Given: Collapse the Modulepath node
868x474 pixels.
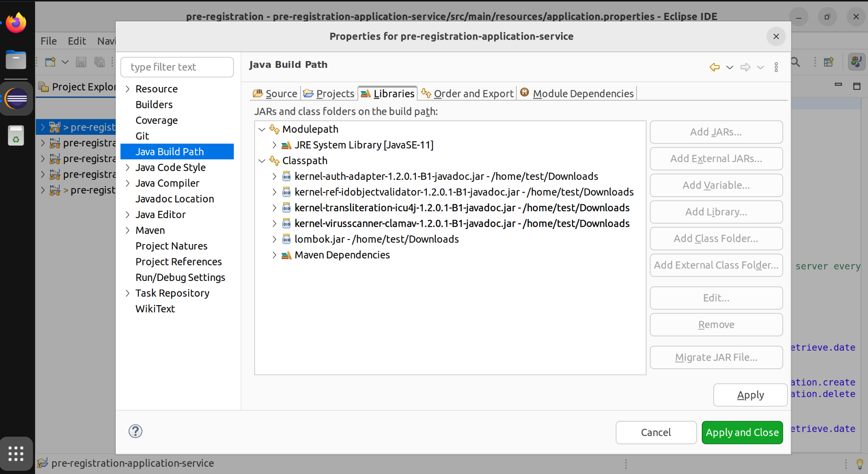Looking at the screenshot, I should tap(262, 129).
